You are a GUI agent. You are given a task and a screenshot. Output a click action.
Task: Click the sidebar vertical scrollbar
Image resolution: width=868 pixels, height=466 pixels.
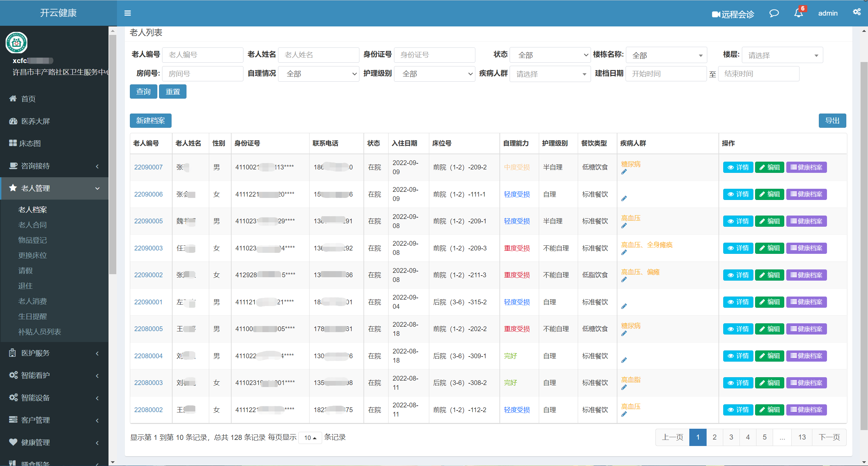(113, 154)
